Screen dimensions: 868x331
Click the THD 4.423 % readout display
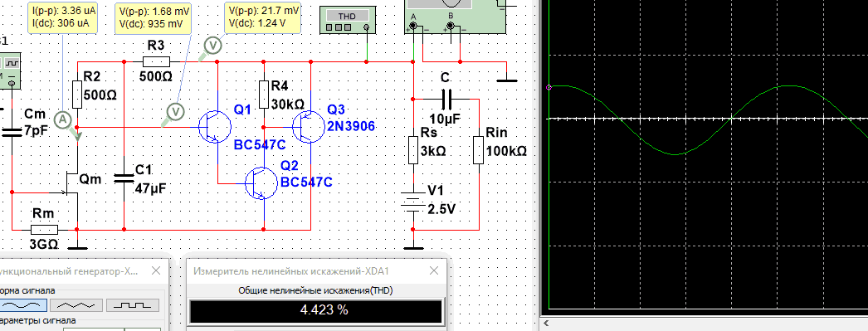[x=316, y=310]
